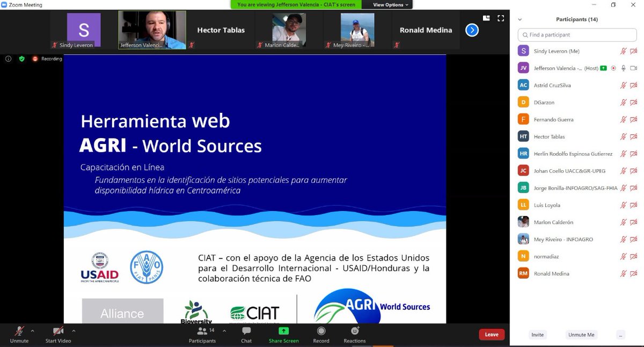Click the Invite button

tap(537, 335)
